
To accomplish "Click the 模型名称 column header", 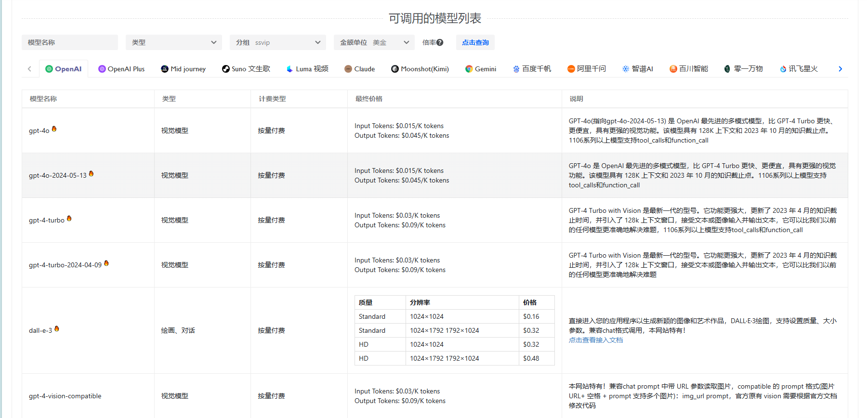I will coord(43,99).
